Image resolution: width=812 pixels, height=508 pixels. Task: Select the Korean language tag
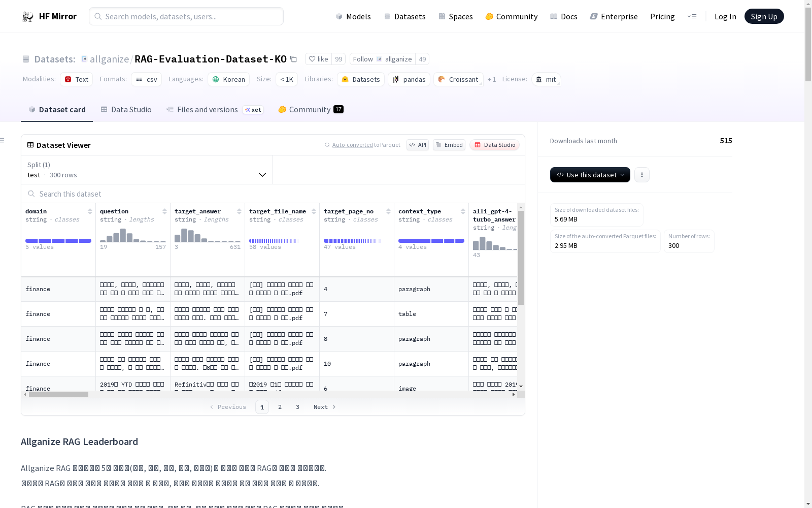[228, 79]
